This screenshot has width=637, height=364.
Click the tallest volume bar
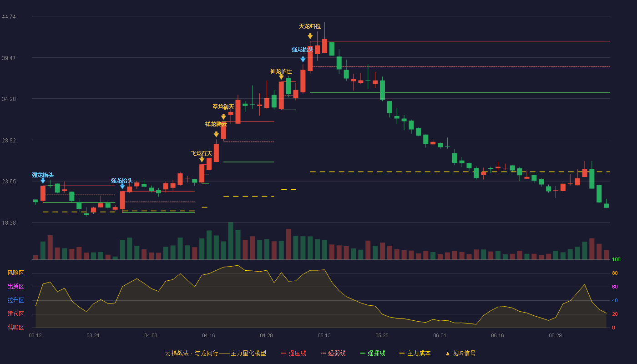(231, 241)
